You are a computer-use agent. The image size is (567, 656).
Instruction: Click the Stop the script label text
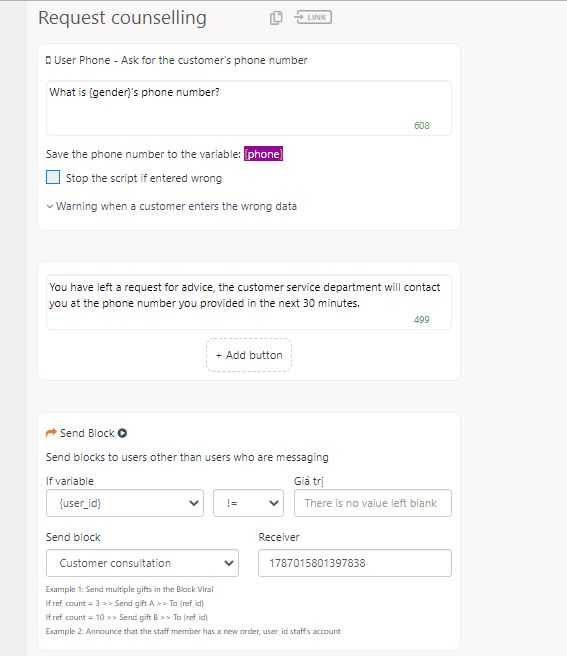point(144,178)
